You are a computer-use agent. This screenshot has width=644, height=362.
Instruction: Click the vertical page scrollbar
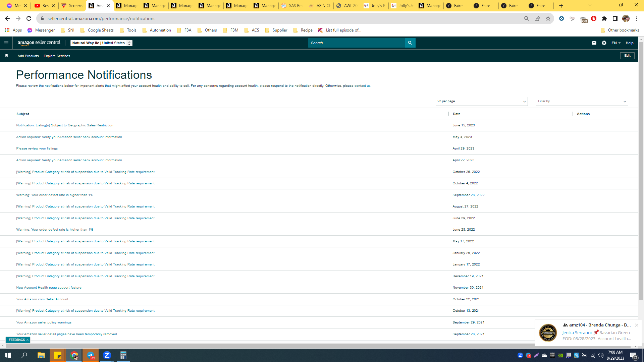click(641, 171)
